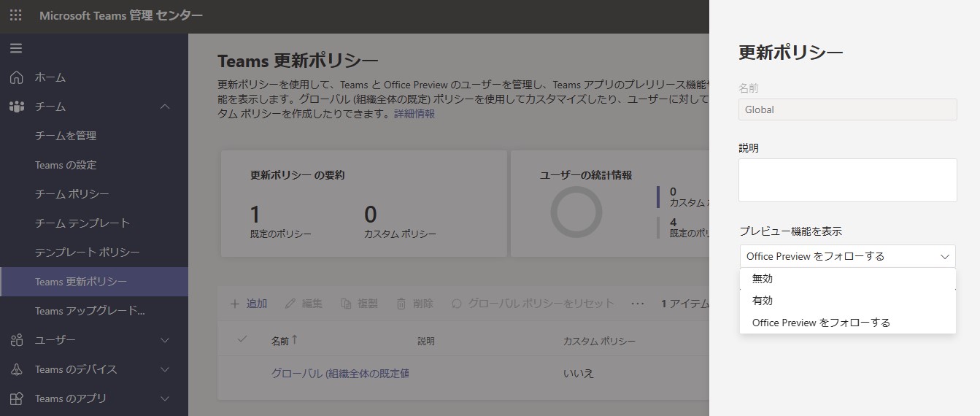The image size is (980, 416).
Task: Collapse the navigation hamburger menu
Action: coord(16,49)
